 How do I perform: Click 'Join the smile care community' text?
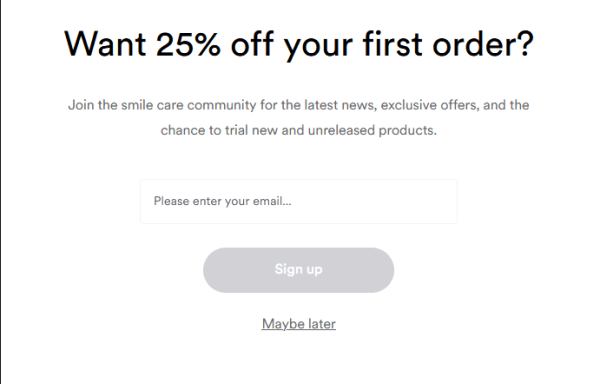[162, 105]
